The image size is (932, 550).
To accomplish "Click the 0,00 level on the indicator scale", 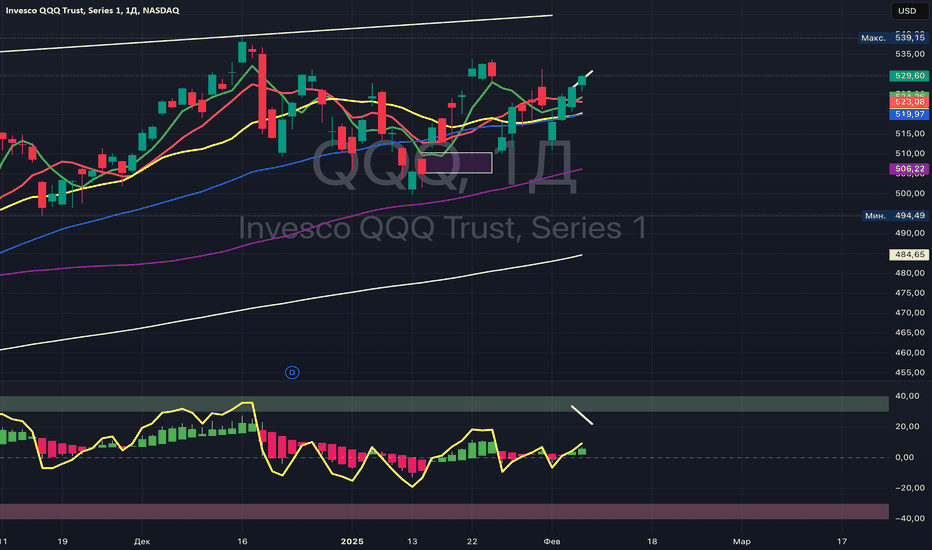I will click(x=905, y=457).
